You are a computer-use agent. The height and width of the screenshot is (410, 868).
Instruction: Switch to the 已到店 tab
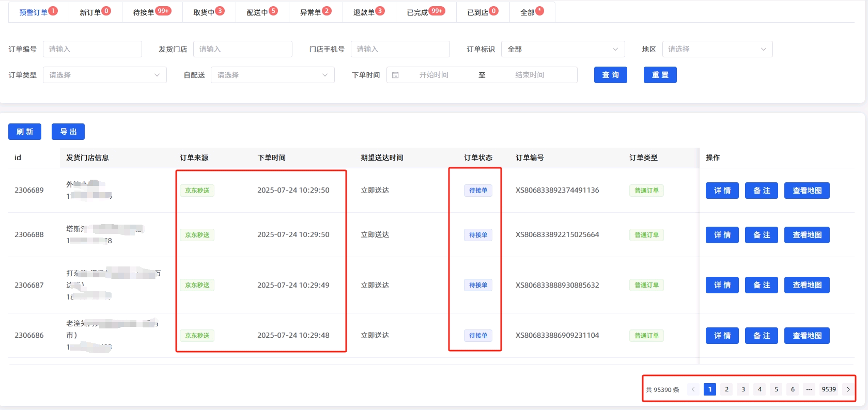[x=483, y=12]
